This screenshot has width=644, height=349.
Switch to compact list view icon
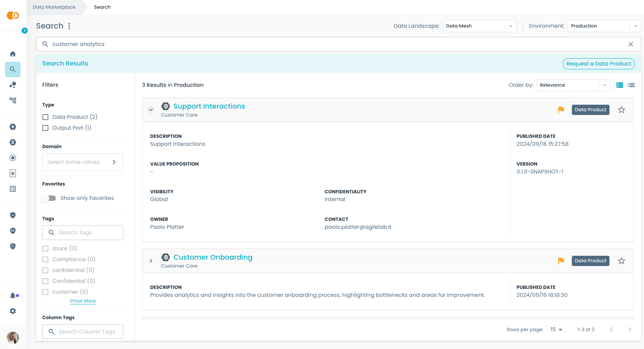tap(631, 85)
